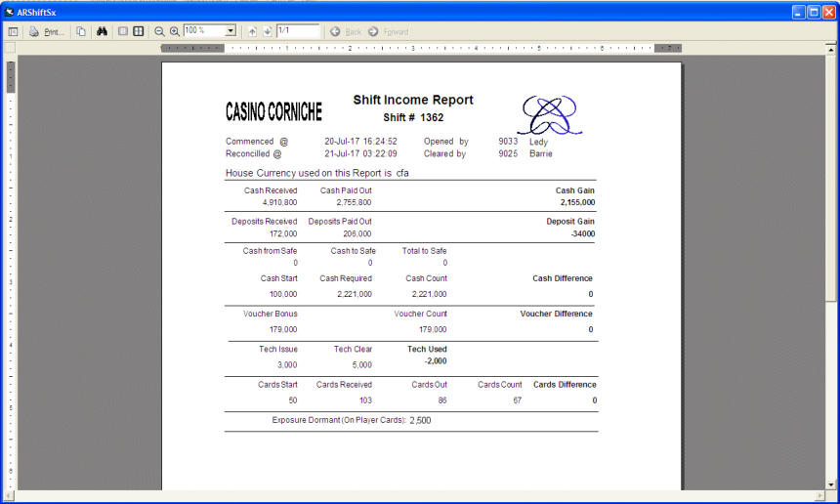Image resolution: width=840 pixels, height=504 pixels.
Task: Click the Zoom Out magnifier icon
Action: pos(159,31)
